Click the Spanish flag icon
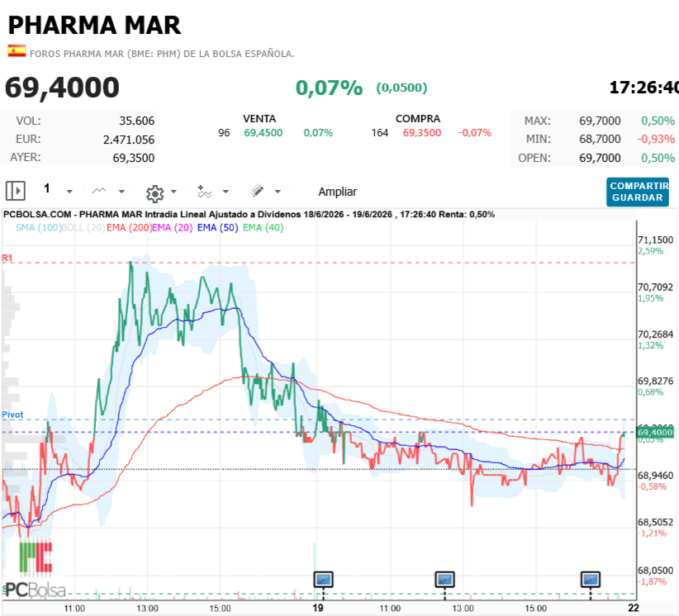The width and height of the screenshot is (679, 616). pyautogui.click(x=17, y=51)
